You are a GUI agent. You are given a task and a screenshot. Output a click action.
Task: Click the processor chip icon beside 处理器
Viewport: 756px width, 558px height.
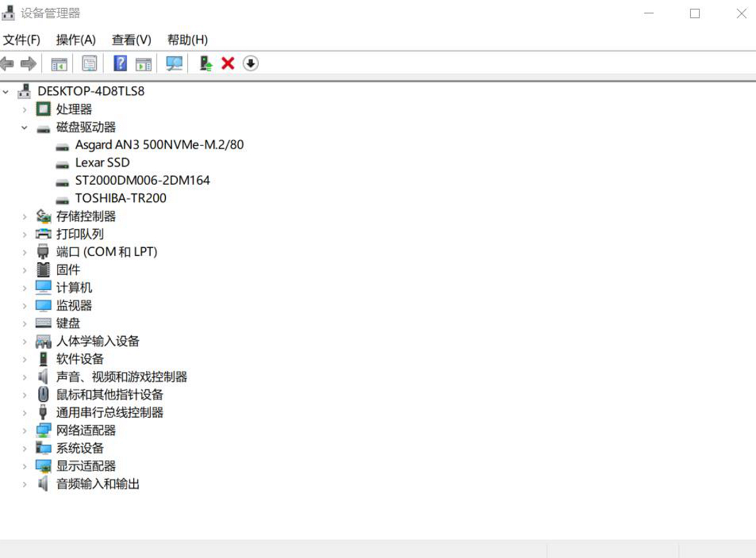(x=43, y=109)
